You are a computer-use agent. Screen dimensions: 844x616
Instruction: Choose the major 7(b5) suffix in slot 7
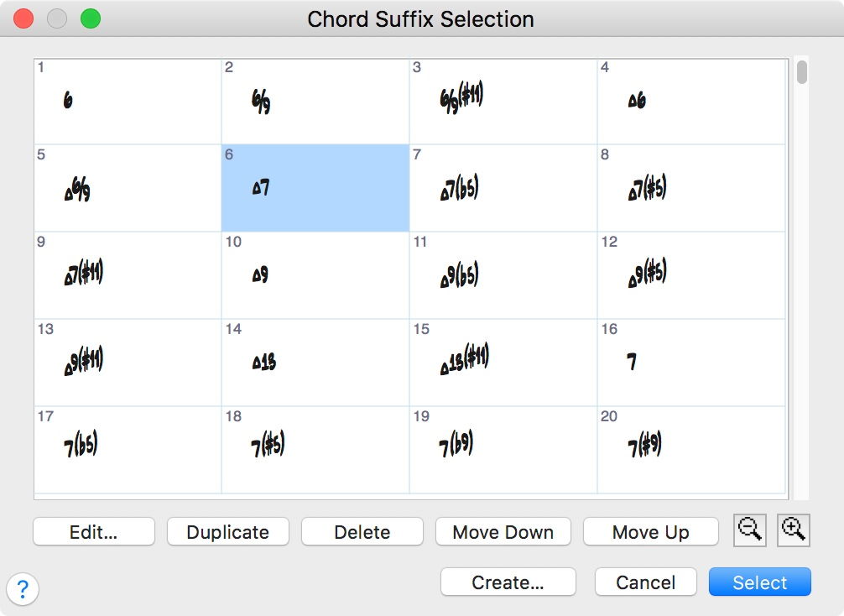[503, 188]
